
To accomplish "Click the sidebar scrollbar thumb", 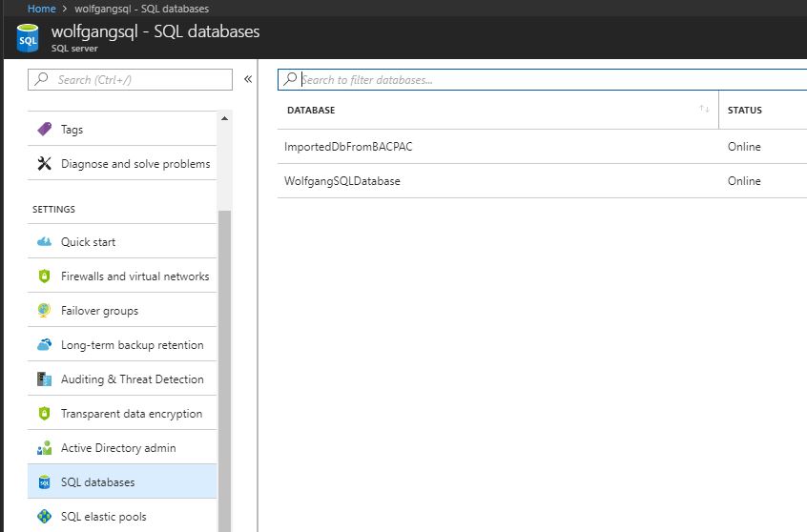I will click(x=224, y=371).
